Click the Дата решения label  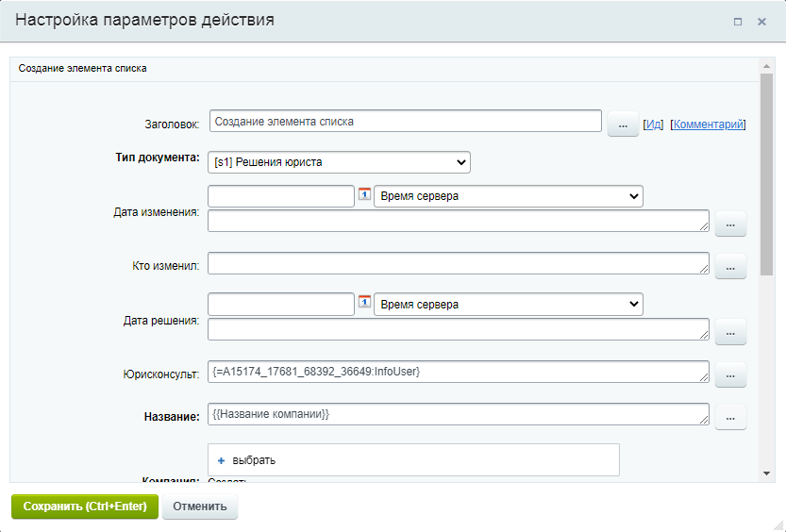click(x=161, y=321)
